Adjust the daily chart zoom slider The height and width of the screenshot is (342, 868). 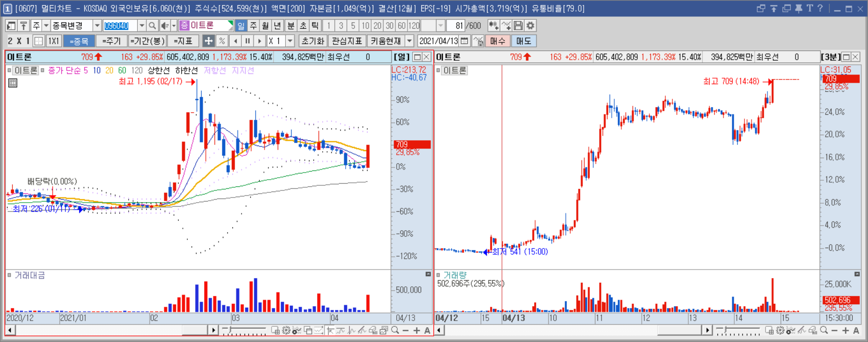[x=231, y=331]
